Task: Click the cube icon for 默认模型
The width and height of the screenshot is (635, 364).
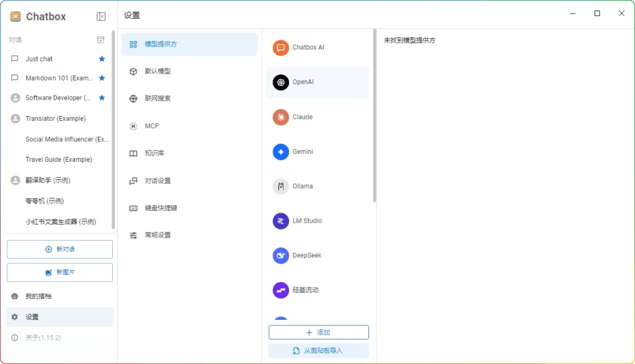Action: click(133, 71)
